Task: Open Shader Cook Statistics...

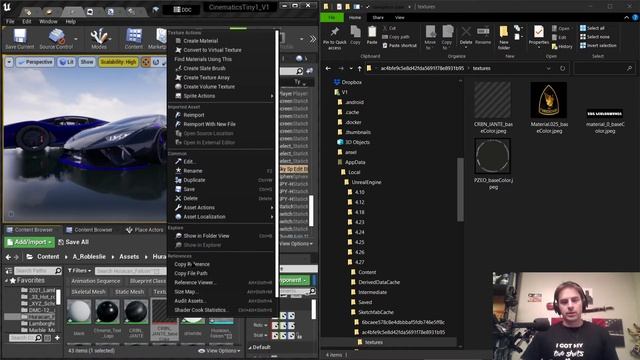Action: [x=200, y=310]
